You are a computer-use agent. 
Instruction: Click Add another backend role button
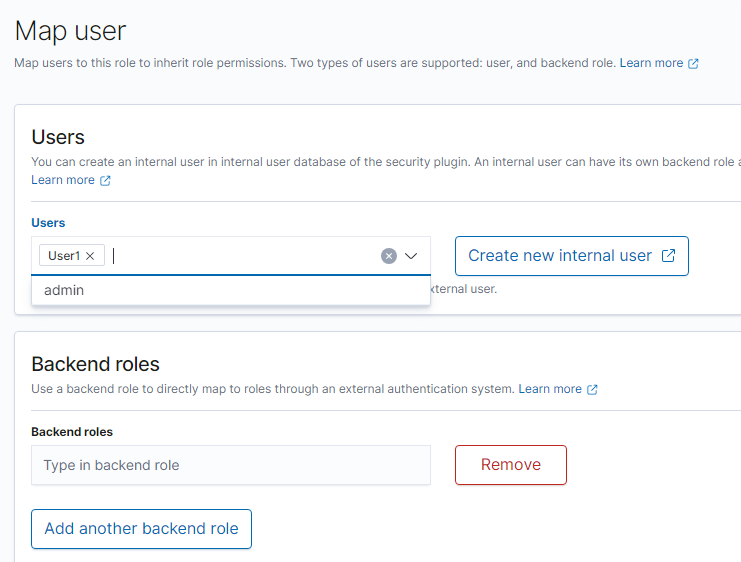click(141, 528)
